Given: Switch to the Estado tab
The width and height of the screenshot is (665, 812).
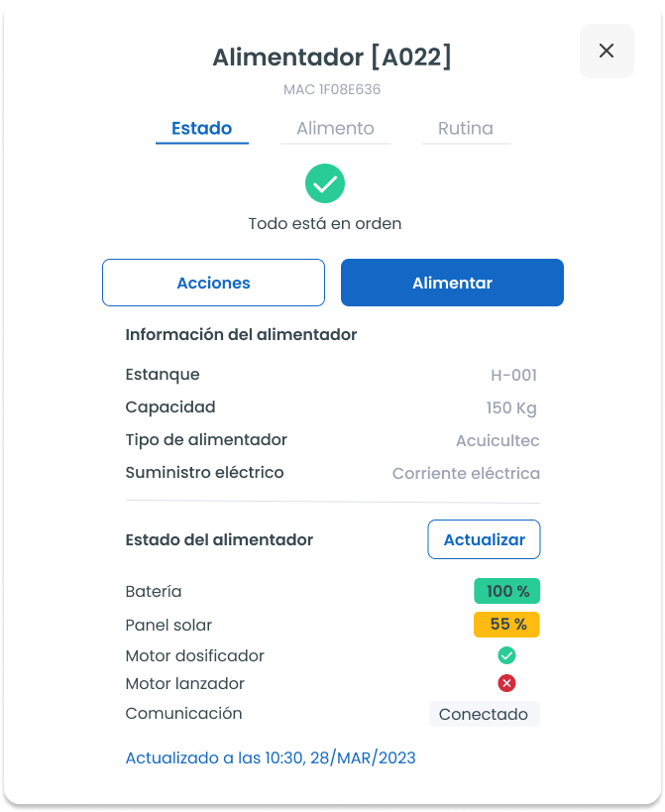Looking at the screenshot, I should click(202, 129).
